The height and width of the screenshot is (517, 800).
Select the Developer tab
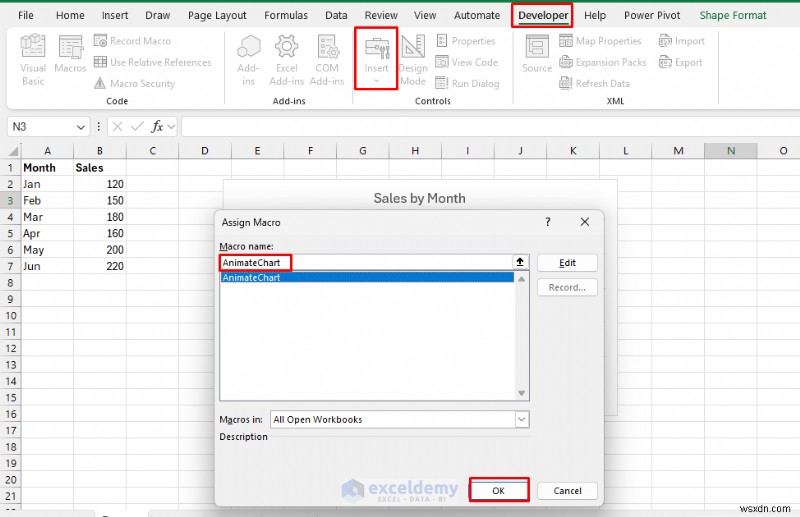pos(543,15)
